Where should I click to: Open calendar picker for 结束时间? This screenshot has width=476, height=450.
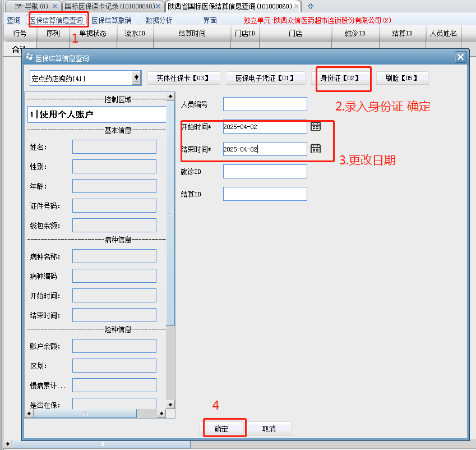click(316, 149)
